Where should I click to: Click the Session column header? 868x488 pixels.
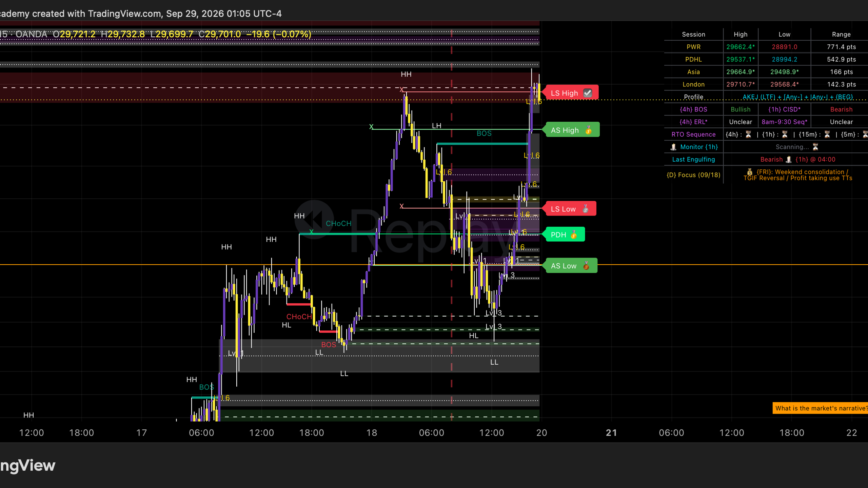(x=693, y=34)
